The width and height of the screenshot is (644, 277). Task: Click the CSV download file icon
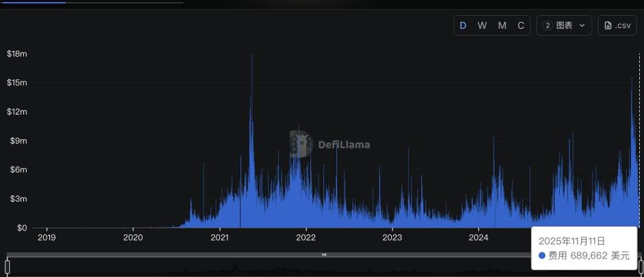point(608,26)
